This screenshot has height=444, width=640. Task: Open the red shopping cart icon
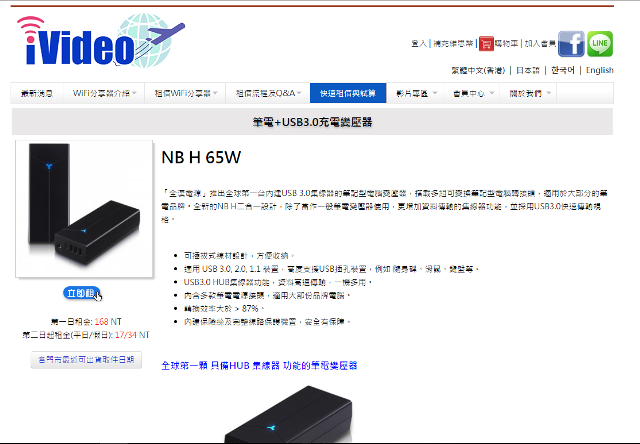click(486, 44)
